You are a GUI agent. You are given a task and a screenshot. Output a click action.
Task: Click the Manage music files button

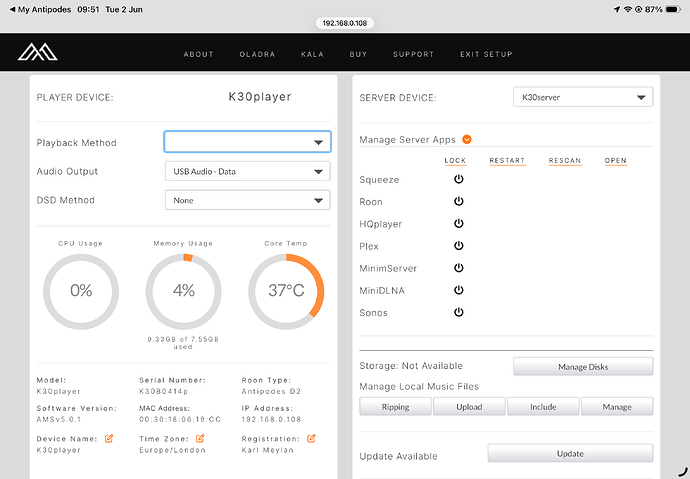(617, 407)
